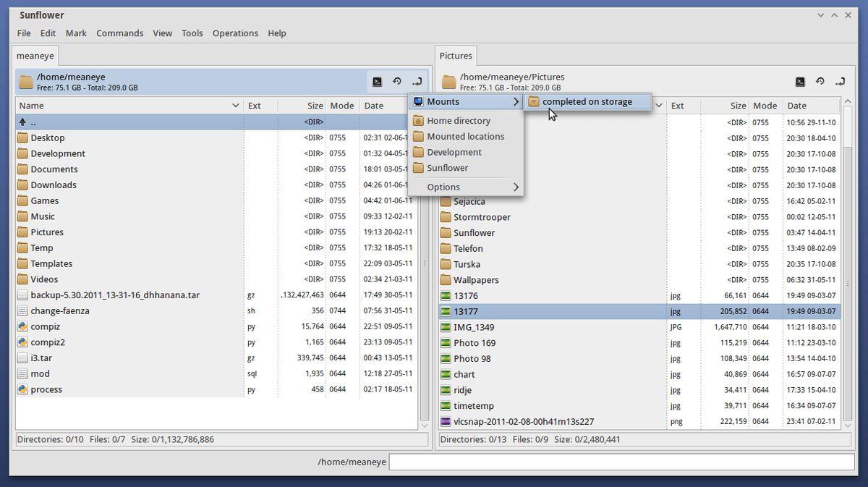Open terminal from Pictures panel header

[x=800, y=82]
